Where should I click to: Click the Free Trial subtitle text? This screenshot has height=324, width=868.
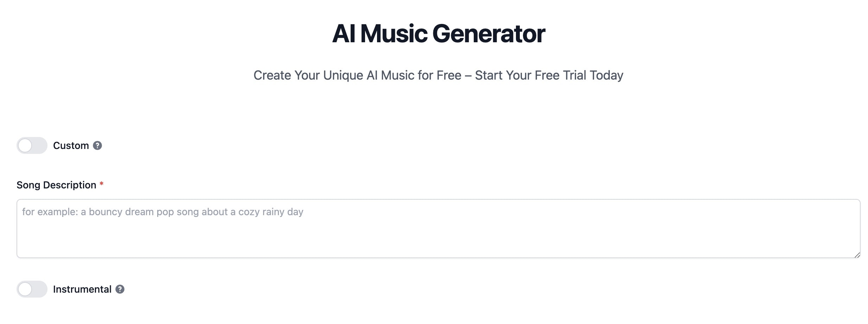(438, 75)
